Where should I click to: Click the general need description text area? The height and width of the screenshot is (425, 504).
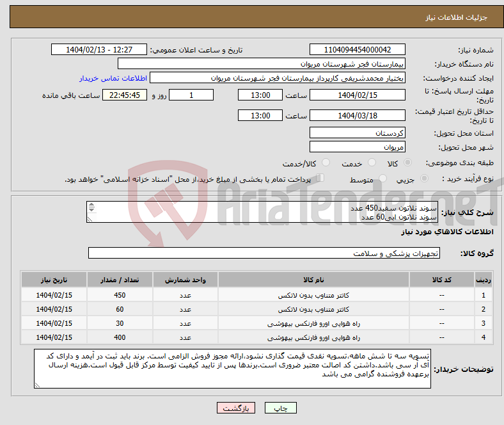click(x=262, y=212)
